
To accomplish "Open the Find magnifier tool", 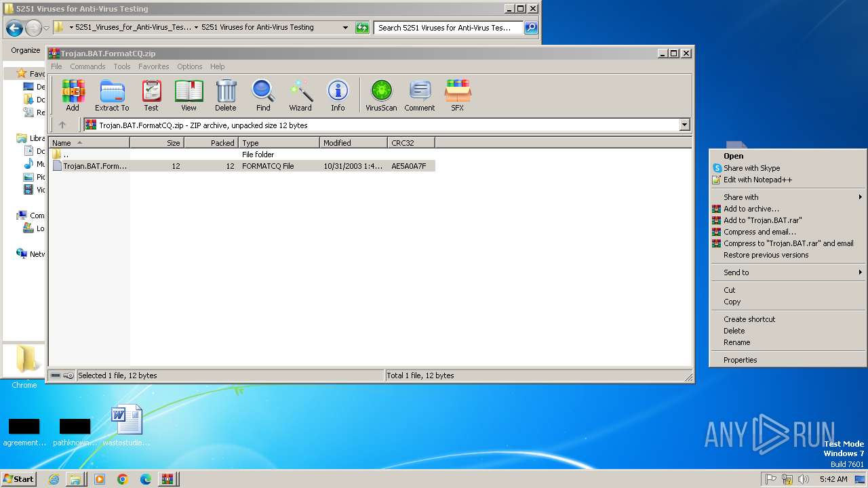I will click(x=263, y=96).
